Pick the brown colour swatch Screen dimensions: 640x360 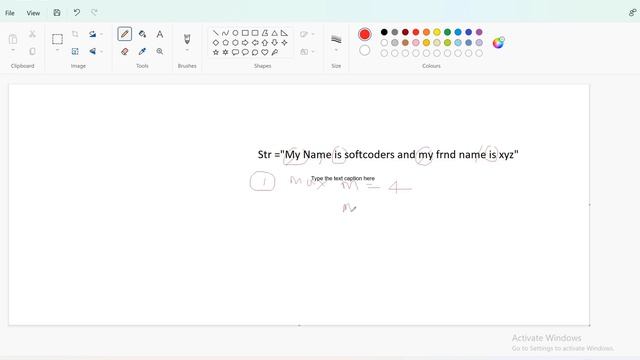tap(405, 42)
